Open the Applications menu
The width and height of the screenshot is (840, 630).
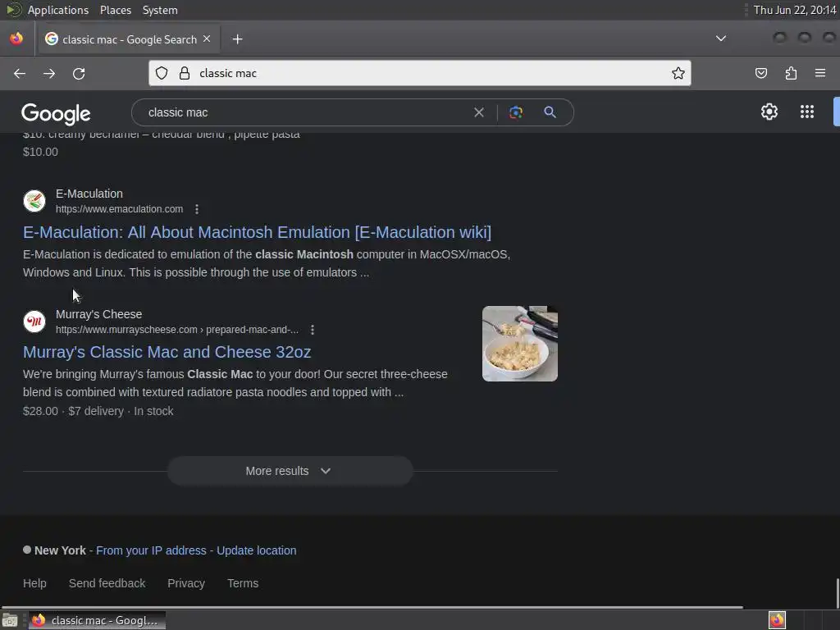[58, 10]
